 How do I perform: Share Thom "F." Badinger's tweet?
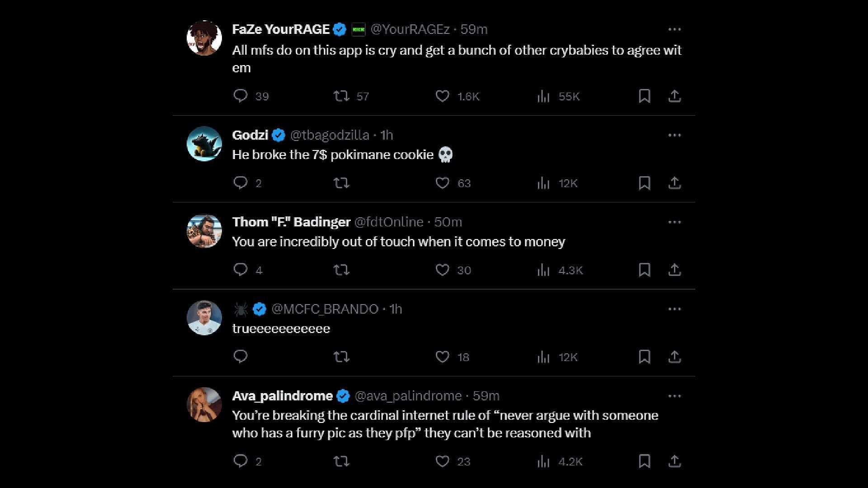675,270
